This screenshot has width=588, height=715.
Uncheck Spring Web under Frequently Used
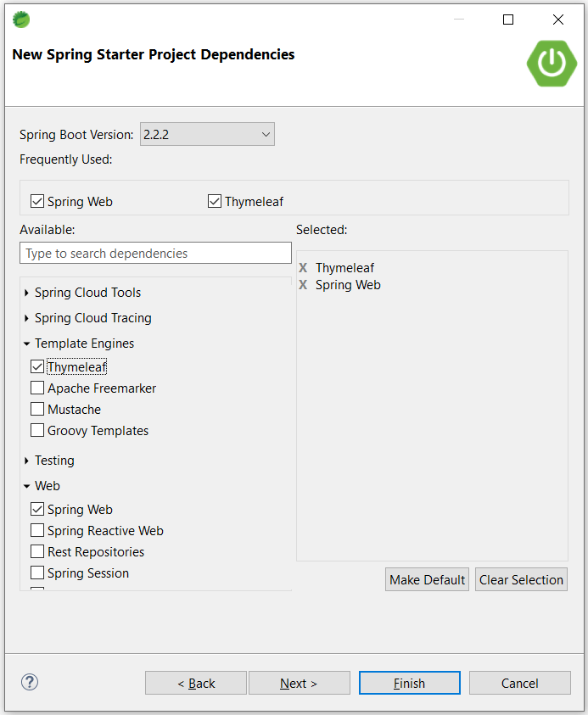(36, 201)
